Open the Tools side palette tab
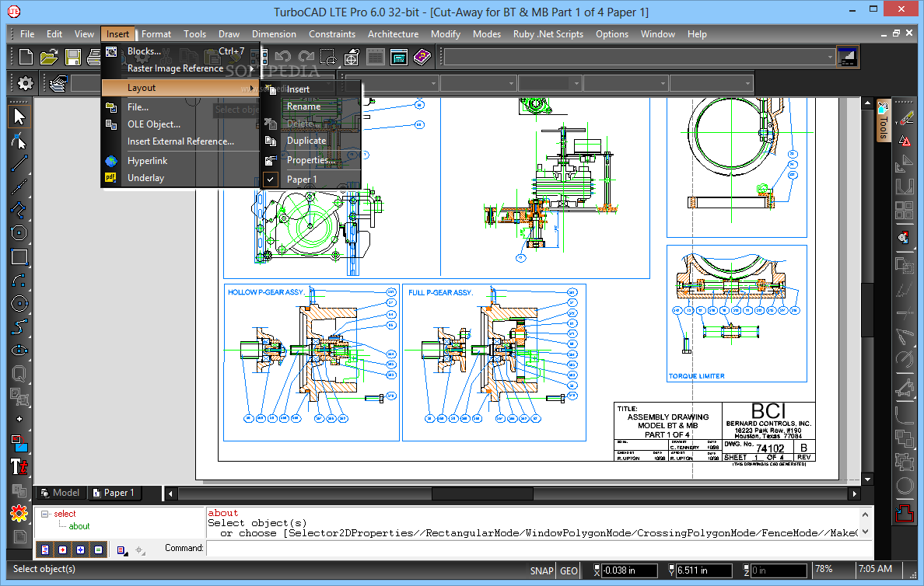 click(x=883, y=121)
